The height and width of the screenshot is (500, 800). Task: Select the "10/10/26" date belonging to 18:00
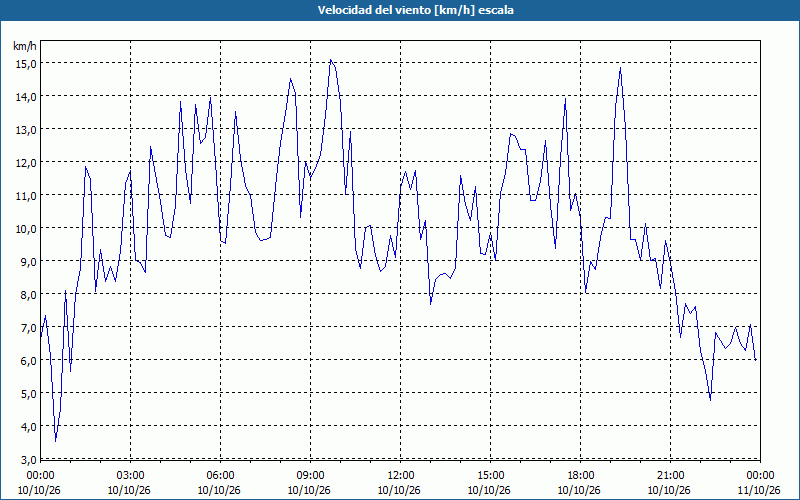click(580, 490)
